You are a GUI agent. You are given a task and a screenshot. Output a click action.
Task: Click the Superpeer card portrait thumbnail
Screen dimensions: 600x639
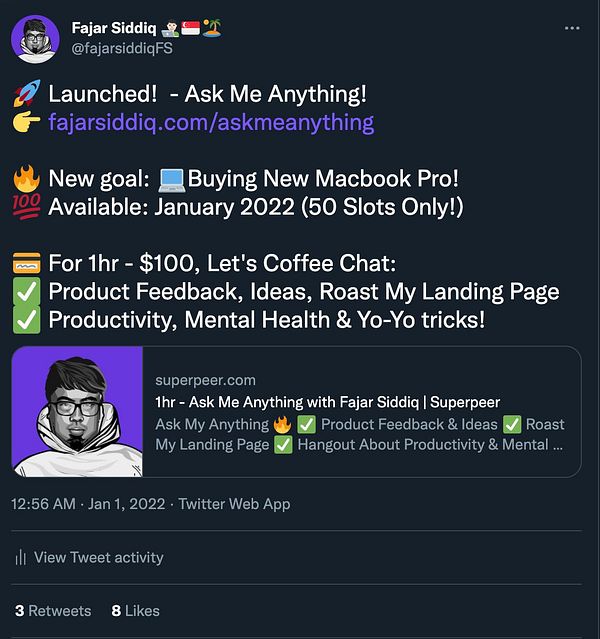click(78, 411)
